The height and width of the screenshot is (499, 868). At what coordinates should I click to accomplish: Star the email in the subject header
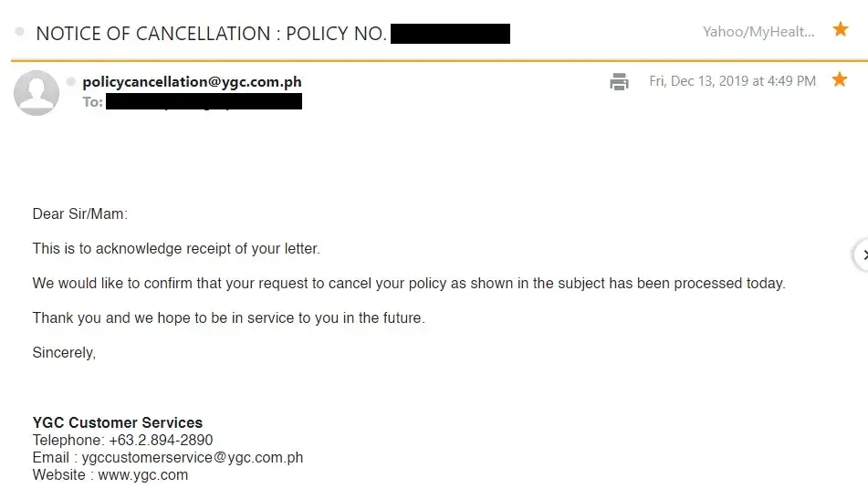click(x=840, y=30)
